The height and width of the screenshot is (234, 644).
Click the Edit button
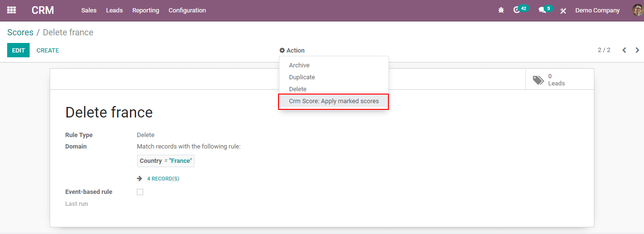point(18,50)
